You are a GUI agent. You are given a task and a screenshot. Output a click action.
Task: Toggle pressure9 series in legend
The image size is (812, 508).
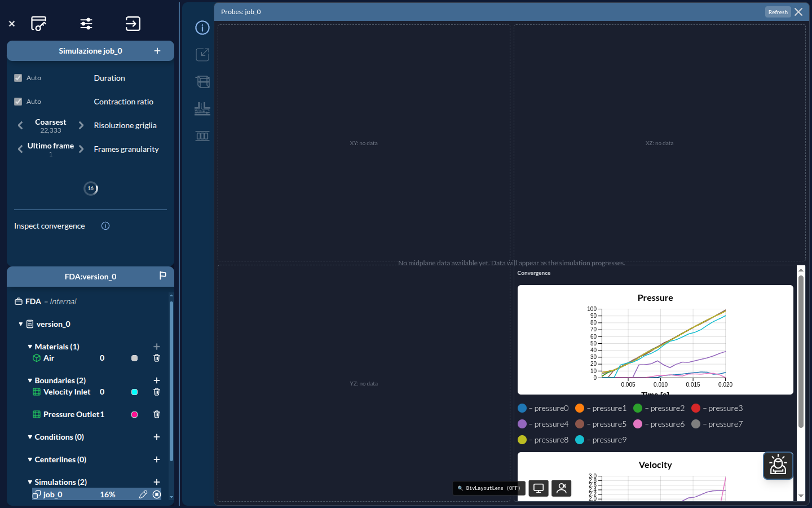tap(601, 440)
